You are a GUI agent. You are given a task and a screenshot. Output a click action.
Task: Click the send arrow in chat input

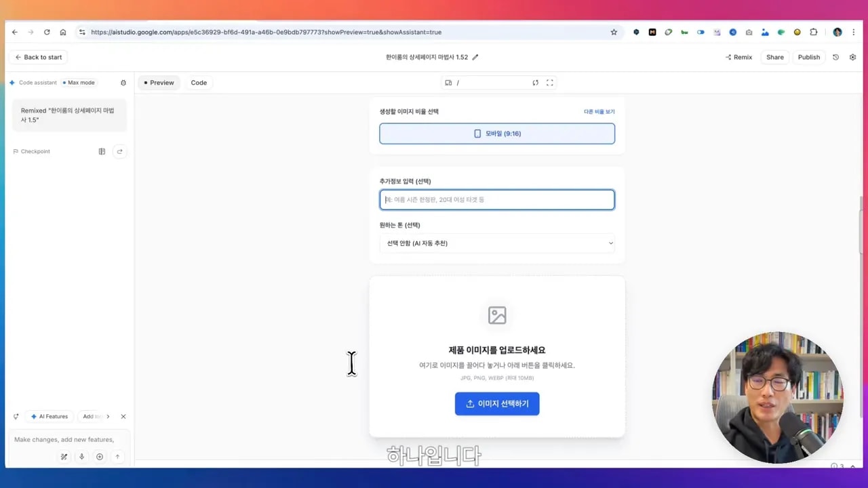pyautogui.click(x=117, y=456)
